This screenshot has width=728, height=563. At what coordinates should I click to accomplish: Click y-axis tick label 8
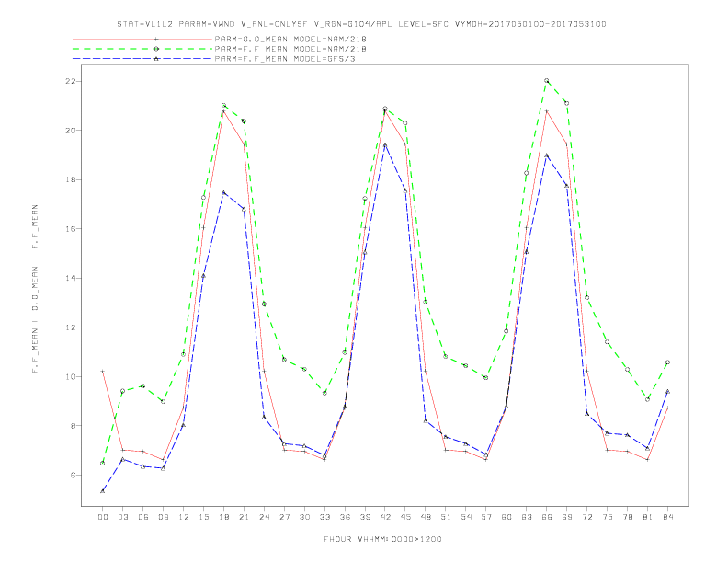pyautogui.click(x=73, y=426)
